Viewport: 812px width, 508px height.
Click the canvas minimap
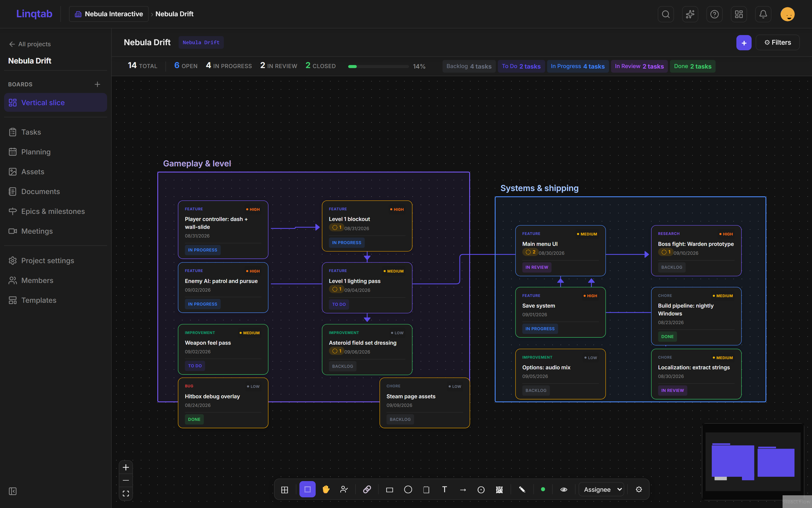(753, 462)
